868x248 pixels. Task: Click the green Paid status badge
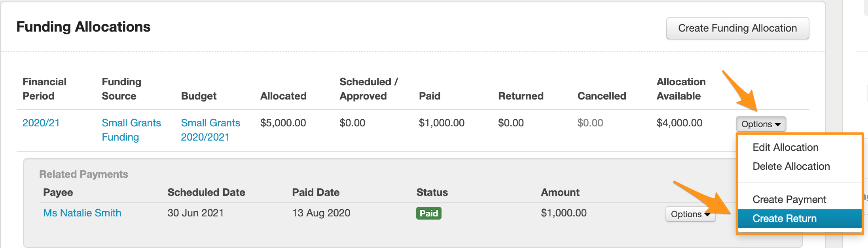click(x=428, y=213)
